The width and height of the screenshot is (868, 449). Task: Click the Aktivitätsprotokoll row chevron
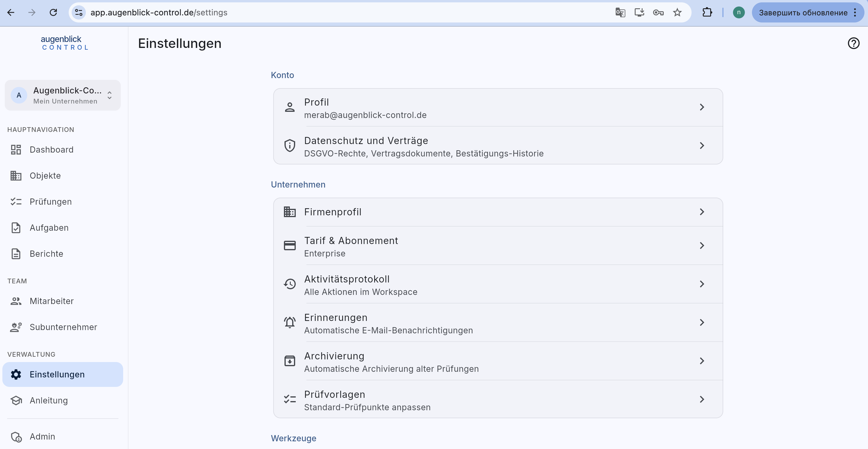(702, 284)
